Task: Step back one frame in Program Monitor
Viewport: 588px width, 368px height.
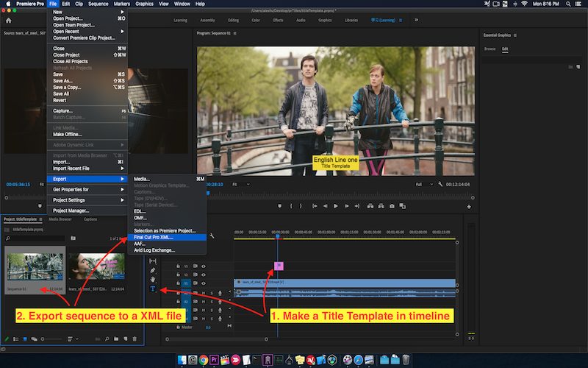Action: tap(325, 206)
